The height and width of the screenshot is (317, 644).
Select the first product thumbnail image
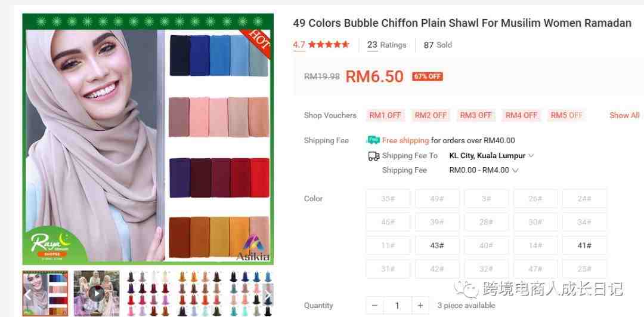point(45,294)
